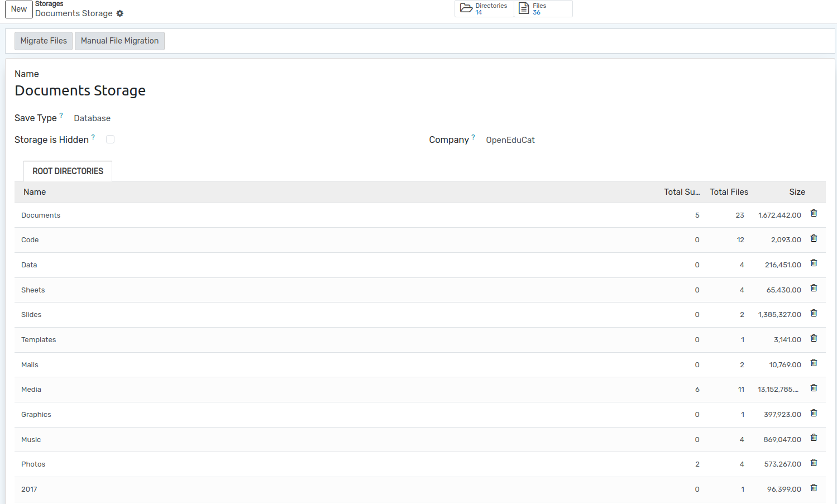Toggle Storage is Hidden checkbox
Viewport: 837px width, 504px height.
click(x=111, y=140)
